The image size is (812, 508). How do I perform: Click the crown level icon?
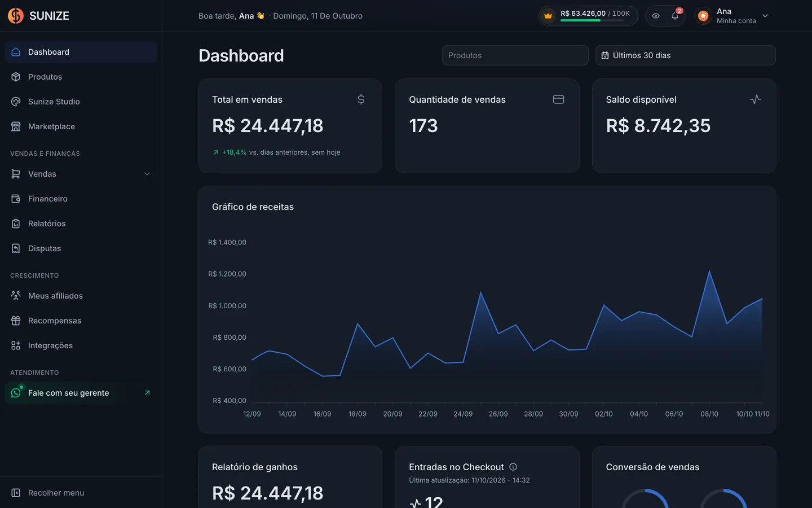pos(548,16)
